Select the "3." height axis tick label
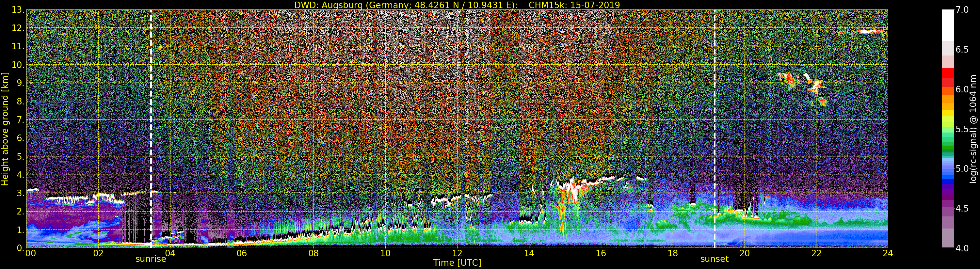This screenshot has width=980, height=269. click(x=20, y=193)
